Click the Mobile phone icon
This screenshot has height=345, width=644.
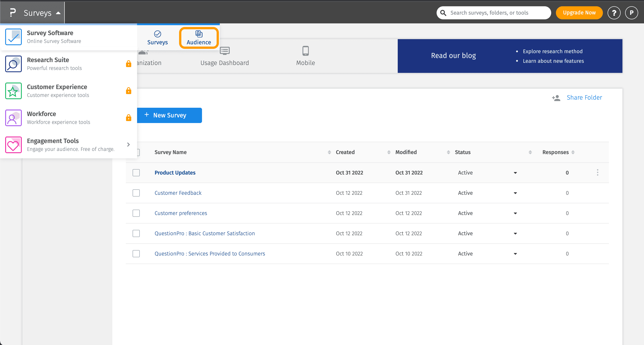pyautogui.click(x=305, y=51)
